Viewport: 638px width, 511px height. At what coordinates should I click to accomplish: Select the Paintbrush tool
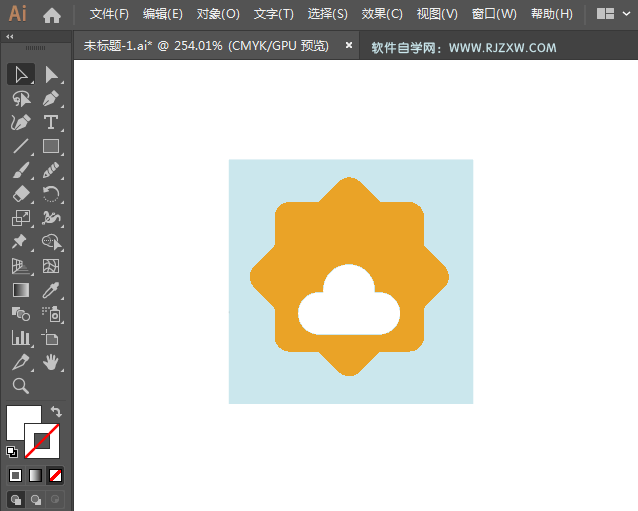point(21,170)
